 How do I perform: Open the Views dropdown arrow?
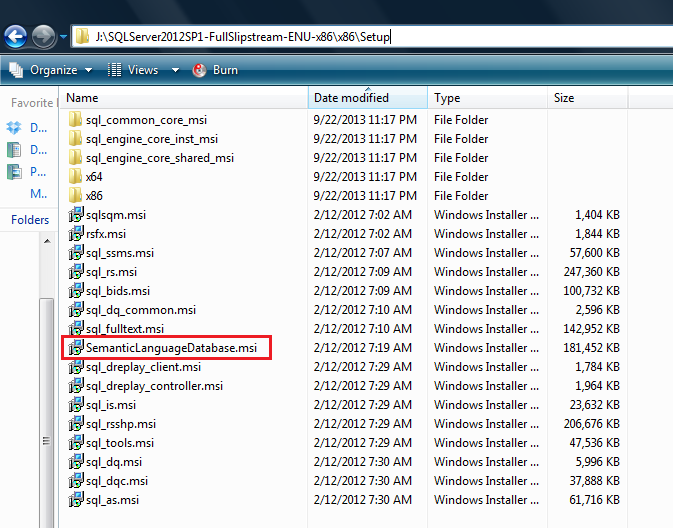[175, 70]
